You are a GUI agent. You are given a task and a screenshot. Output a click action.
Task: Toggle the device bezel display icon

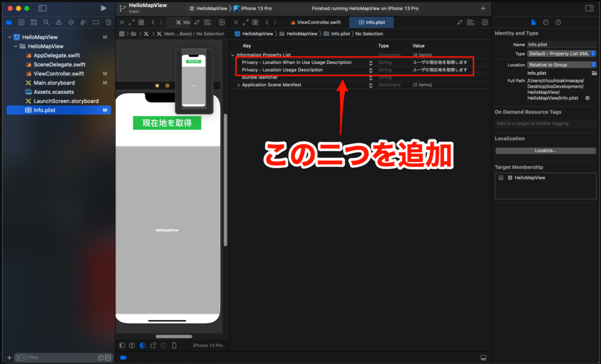click(x=174, y=345)
